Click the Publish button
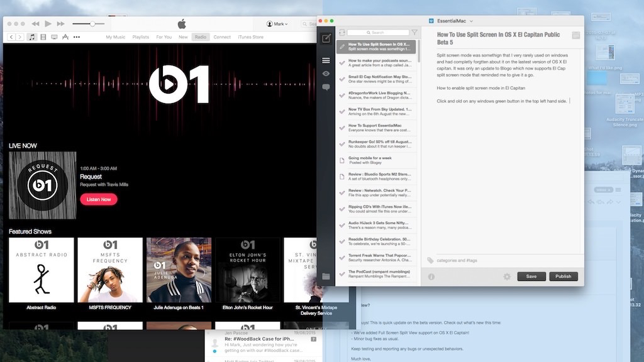This screenshot has height=362, width=644. click(563, 277)
